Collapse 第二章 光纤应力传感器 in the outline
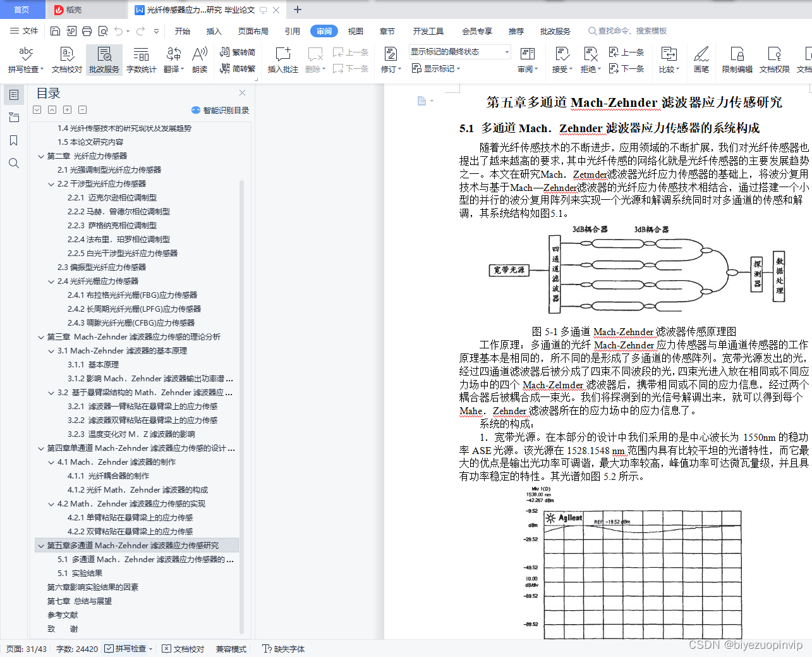This screenshot has width=812, height=657. click(41, 156)
